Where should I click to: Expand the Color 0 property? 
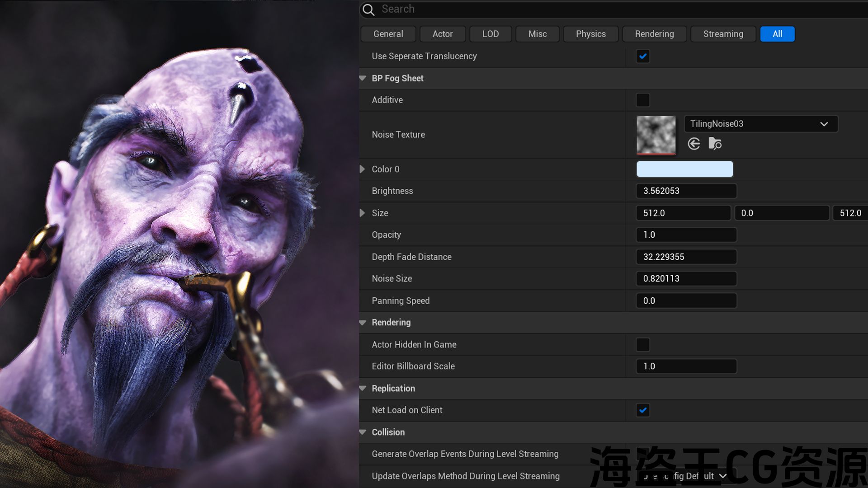click(363, 169)
